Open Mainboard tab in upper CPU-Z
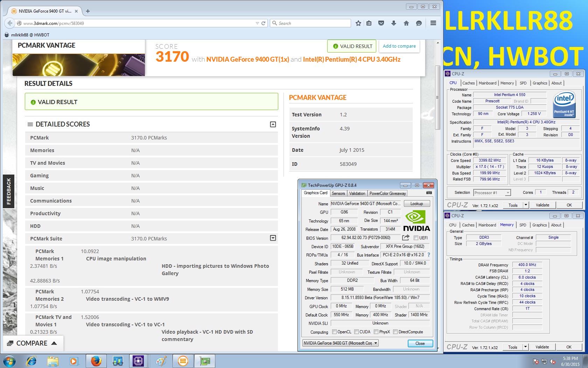 point(488,83)
